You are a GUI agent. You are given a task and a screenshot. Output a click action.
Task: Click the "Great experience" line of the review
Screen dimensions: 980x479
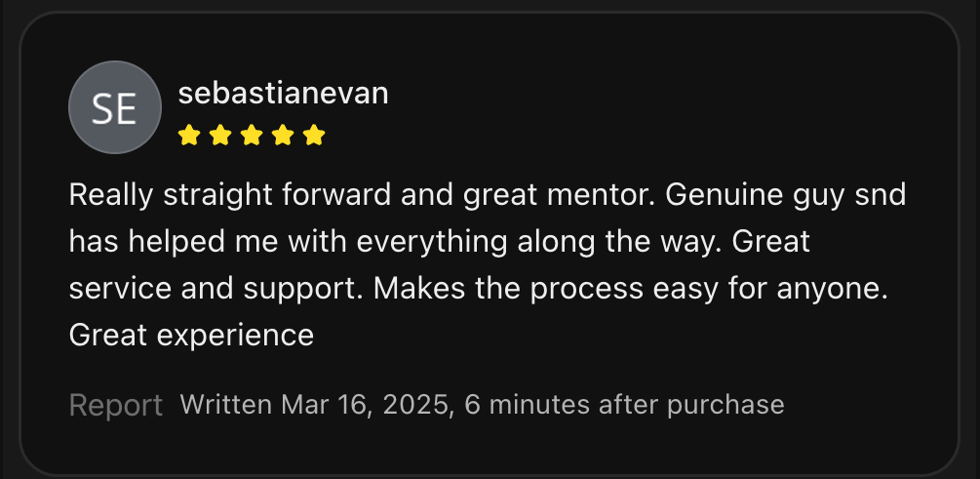coord(191,336)
